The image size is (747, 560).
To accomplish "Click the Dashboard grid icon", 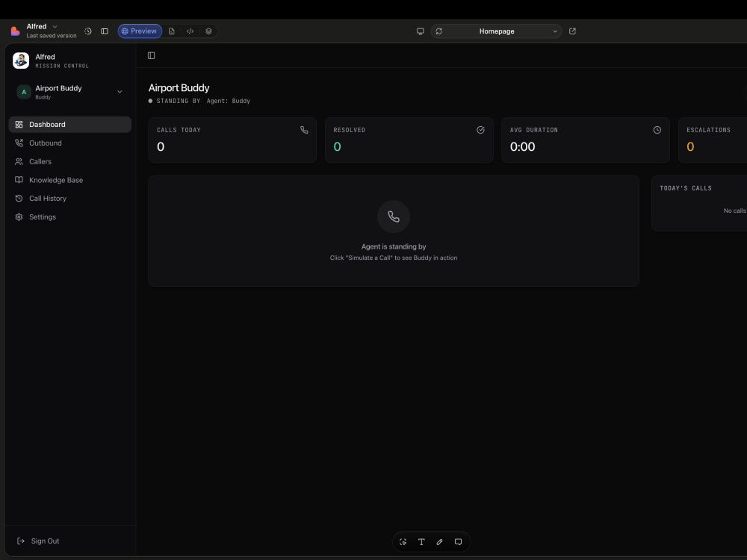I will coord(19,124).
